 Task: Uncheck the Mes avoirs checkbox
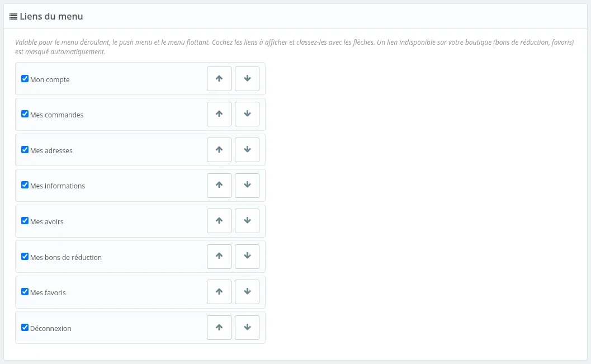(25, 221)
